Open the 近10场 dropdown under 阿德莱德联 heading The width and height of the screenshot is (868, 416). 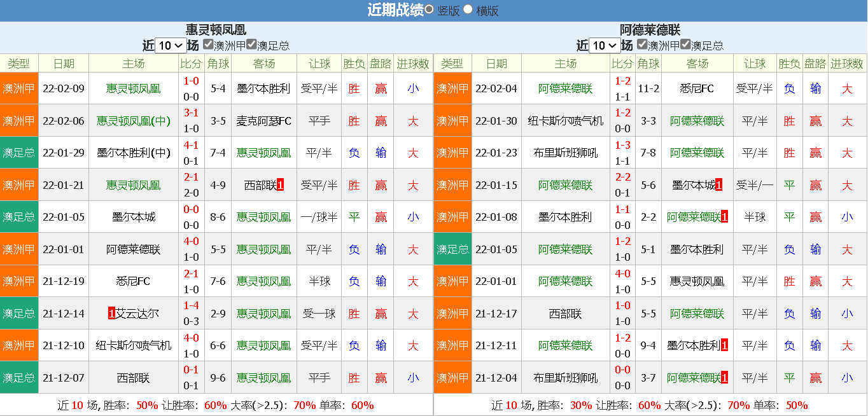605,45
